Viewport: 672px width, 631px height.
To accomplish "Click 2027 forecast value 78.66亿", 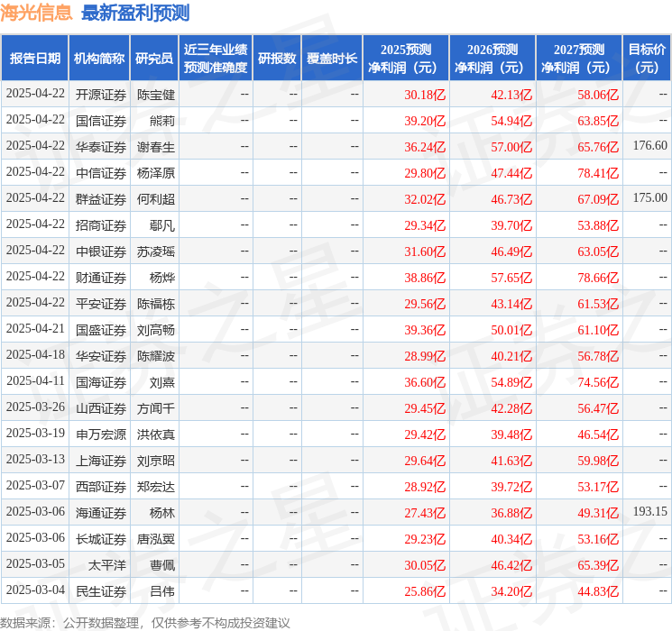I will (598, 278).
